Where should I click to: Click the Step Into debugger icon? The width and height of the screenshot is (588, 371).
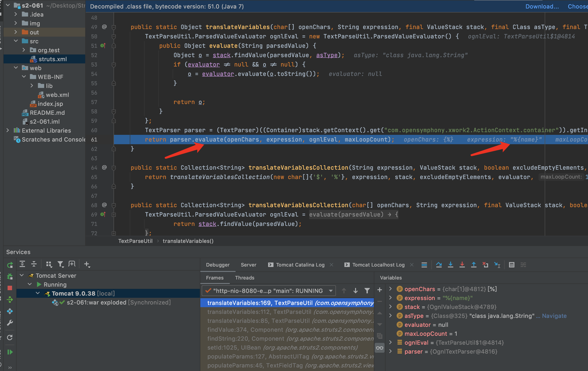(x=451, y=265)
